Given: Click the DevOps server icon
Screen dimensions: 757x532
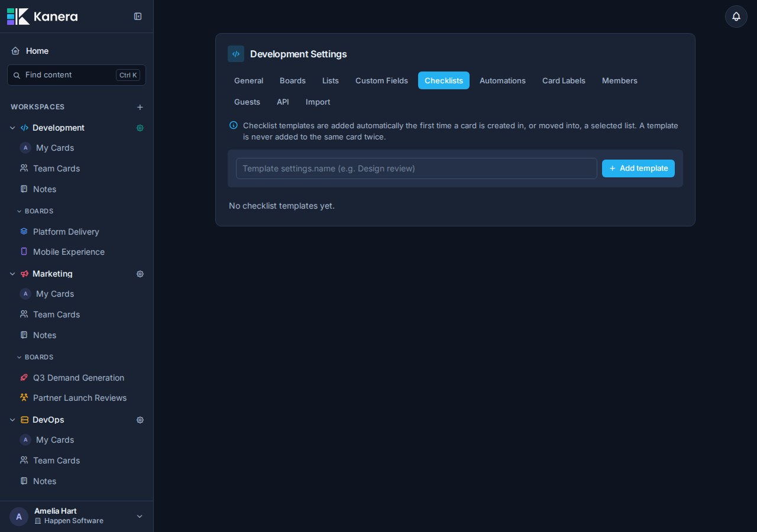Looking at the screenshot, I should (24, 420).
